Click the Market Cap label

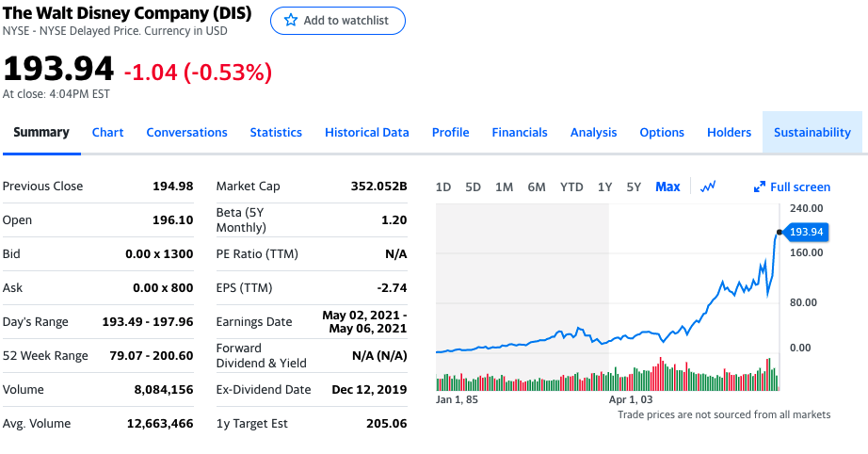[248, 186]
